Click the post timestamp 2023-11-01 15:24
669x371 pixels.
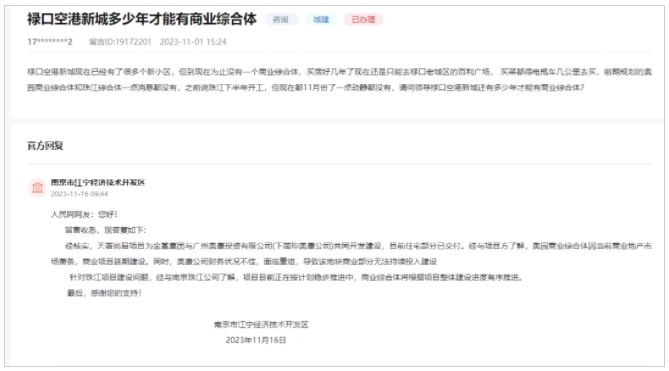193,42
